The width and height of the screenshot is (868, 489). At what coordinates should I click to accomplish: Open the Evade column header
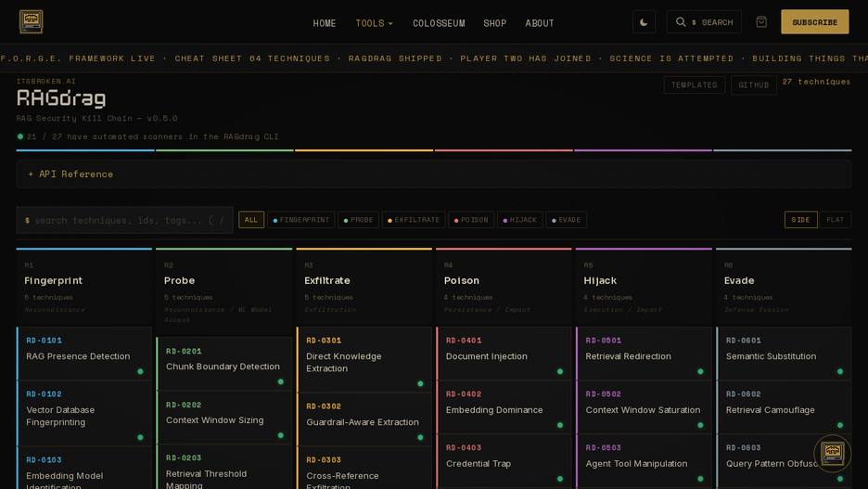click(x=784, y=287)
